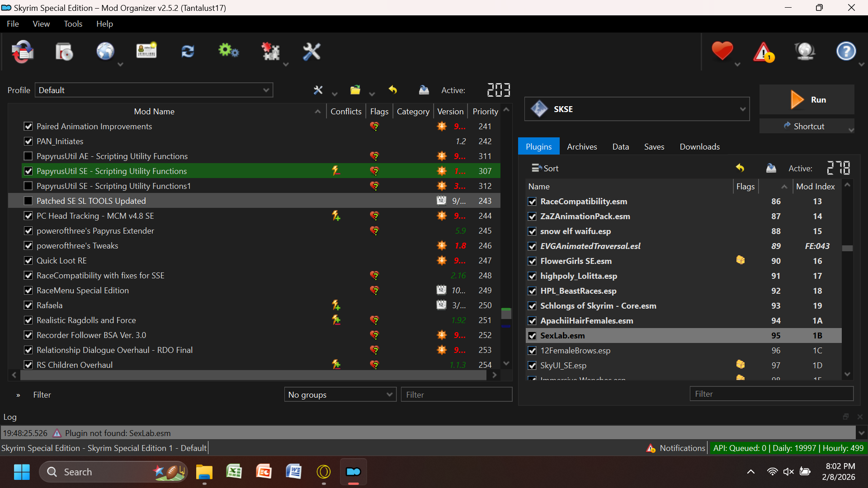Click the Run button
The image size is (868, 488).
tap(807, 100)
